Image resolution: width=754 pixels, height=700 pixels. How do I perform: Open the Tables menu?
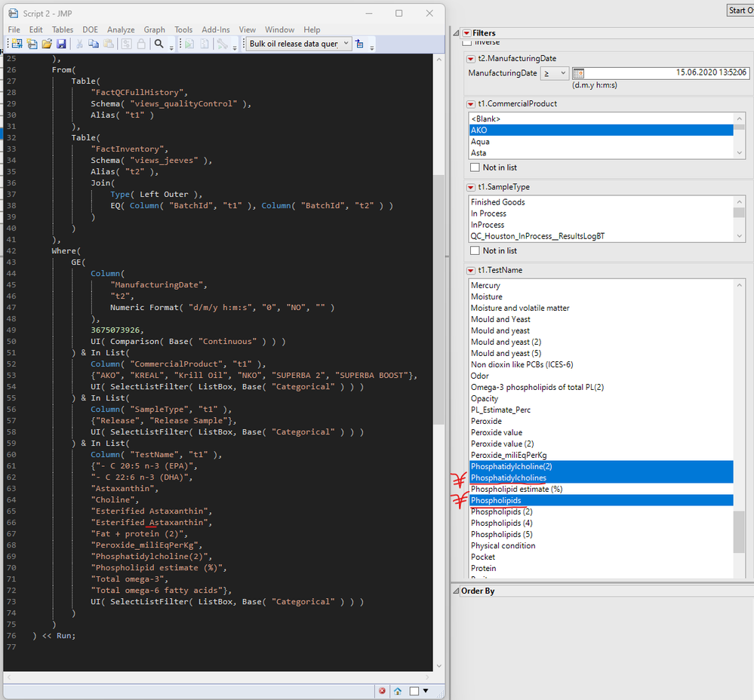pyautogui.click(x=62, y=29)
